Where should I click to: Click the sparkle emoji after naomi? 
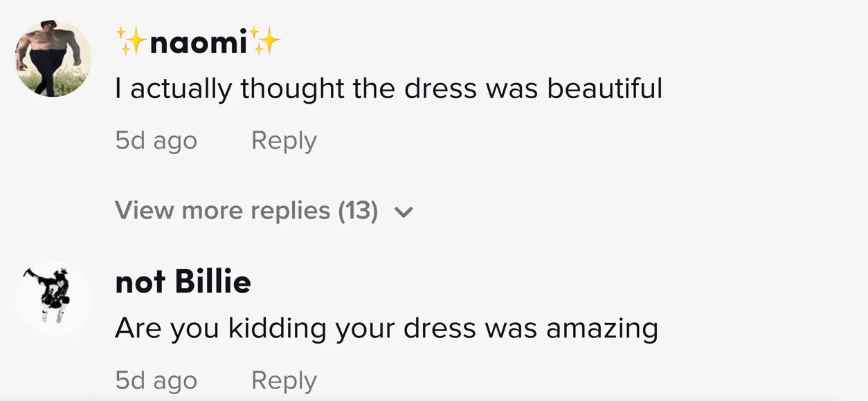[266, 41]
